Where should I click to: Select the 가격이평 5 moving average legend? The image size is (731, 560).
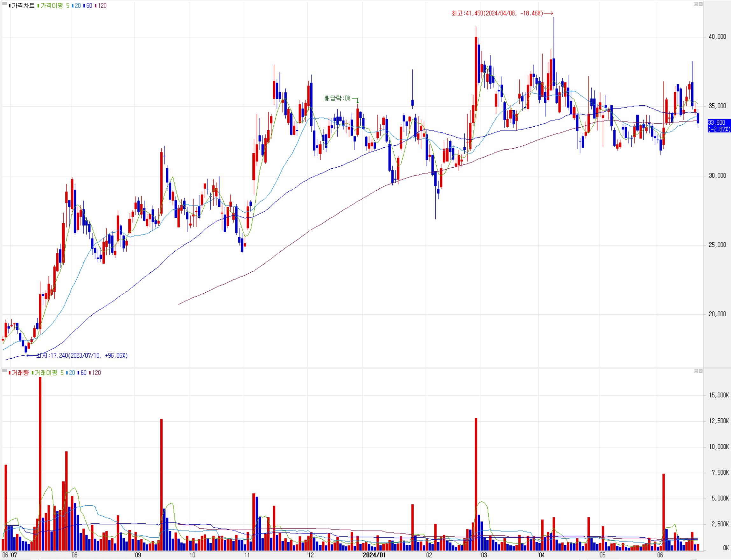pyautogui.click(x=54, y=6)
